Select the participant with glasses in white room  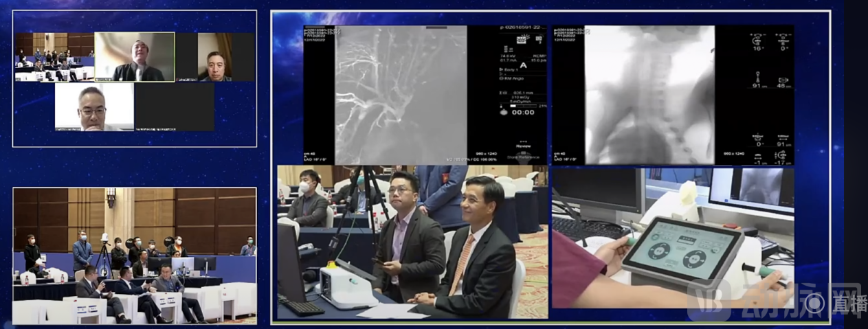[94, 107]
